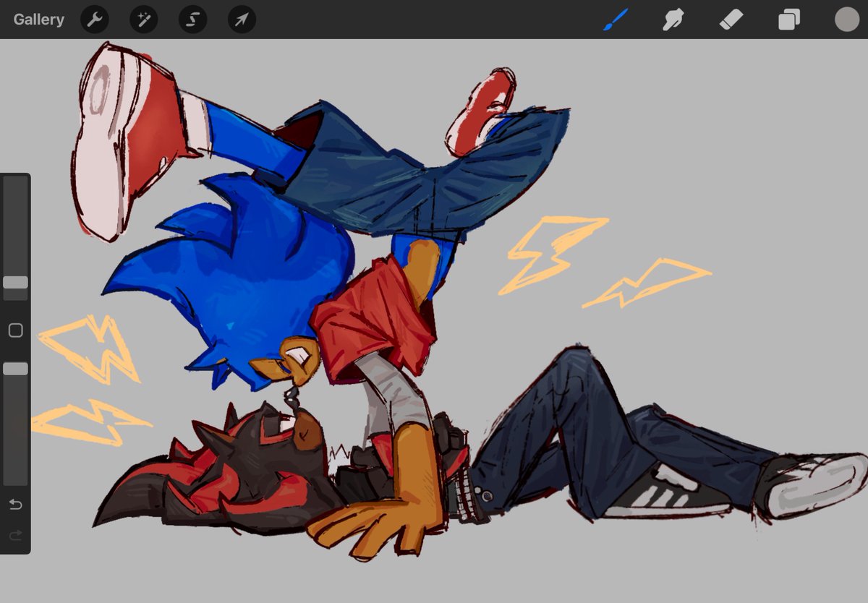Click the brush size slider handle
This screenshot has width=868, height=603.
click(x=15, y=282)
